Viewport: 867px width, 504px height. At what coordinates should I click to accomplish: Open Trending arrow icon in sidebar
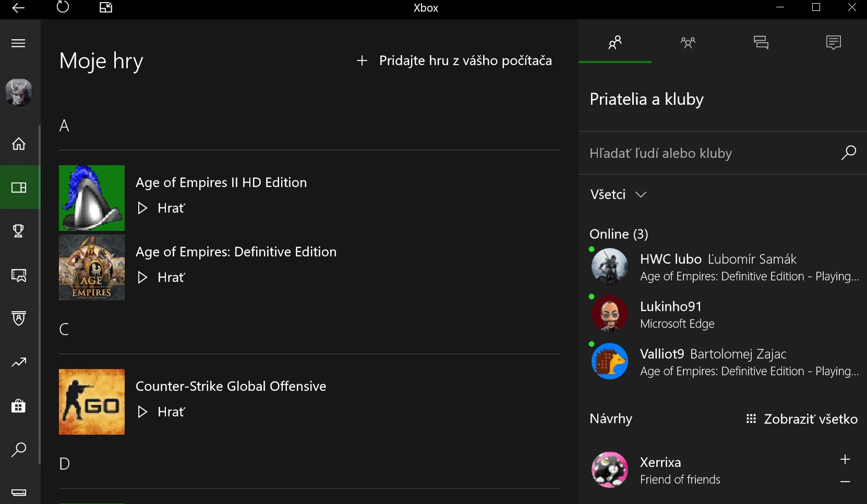pos(19,362)
